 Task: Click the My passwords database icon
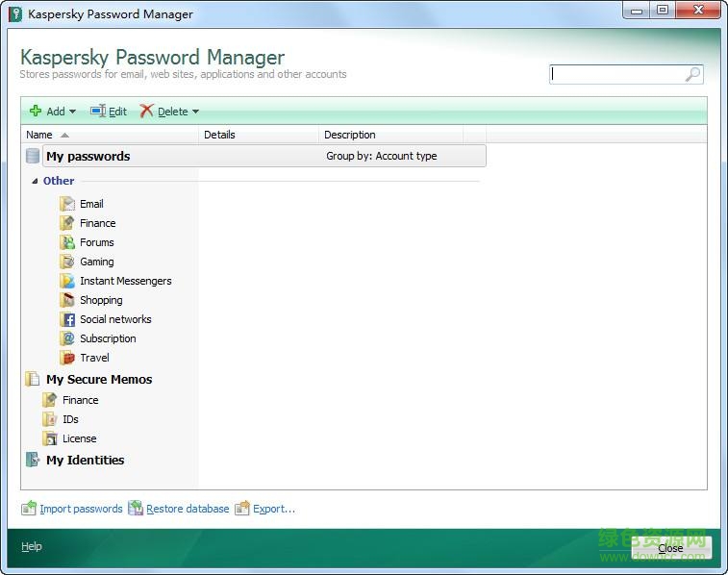33,156
